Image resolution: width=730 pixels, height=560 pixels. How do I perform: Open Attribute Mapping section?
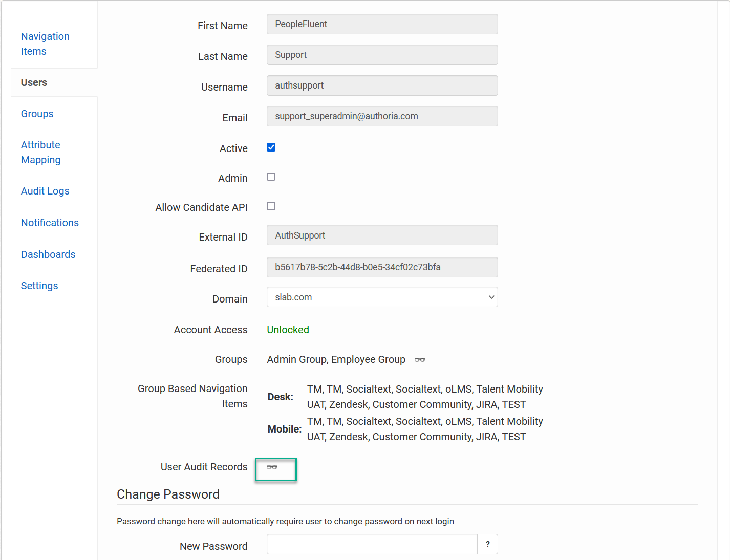click(41, 153)
